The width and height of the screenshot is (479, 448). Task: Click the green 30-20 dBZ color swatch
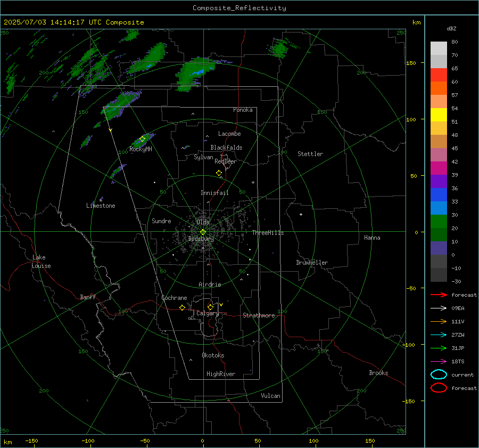pos(439,222)
